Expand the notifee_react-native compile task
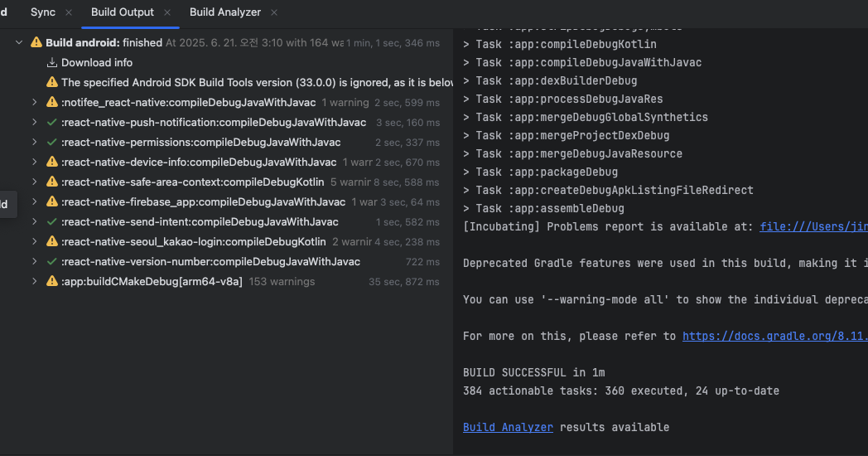Viewport: 868px width, 456px height. tap(35, 102)
